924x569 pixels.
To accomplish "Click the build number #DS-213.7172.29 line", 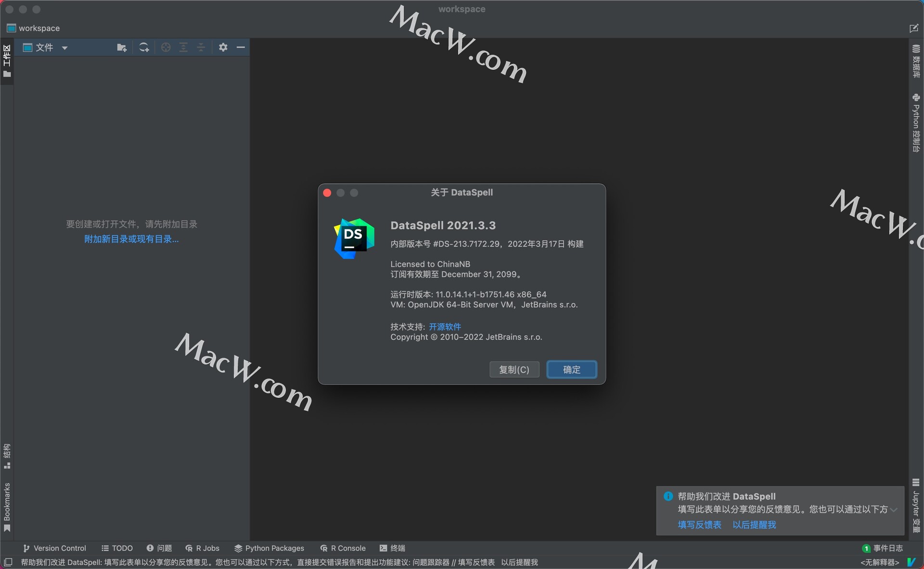I will [x=487, y=244].
